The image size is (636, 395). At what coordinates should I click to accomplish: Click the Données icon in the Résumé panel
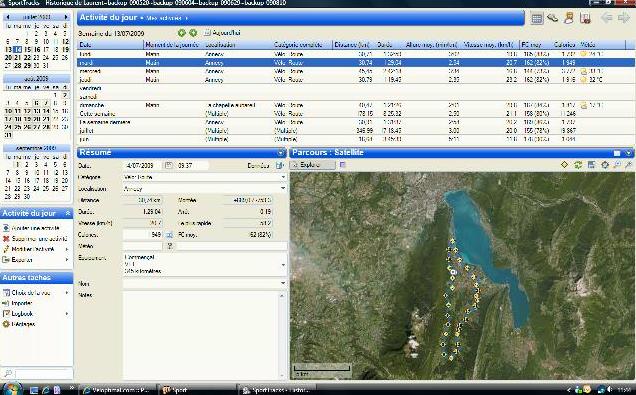click(279, 165)
